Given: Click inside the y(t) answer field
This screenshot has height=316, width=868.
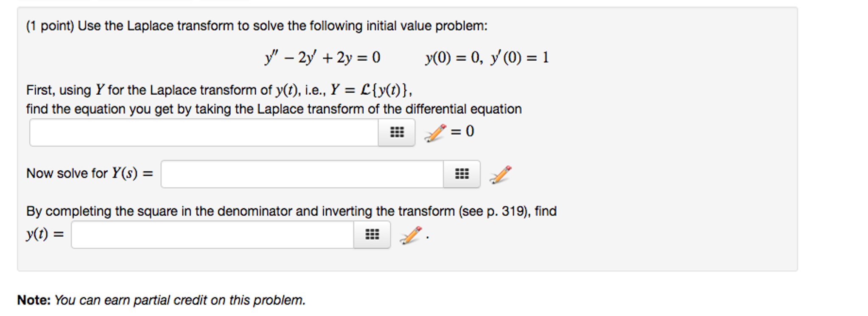Looking at the screenshot, I should pyautogui.click(x=212, y=234).
